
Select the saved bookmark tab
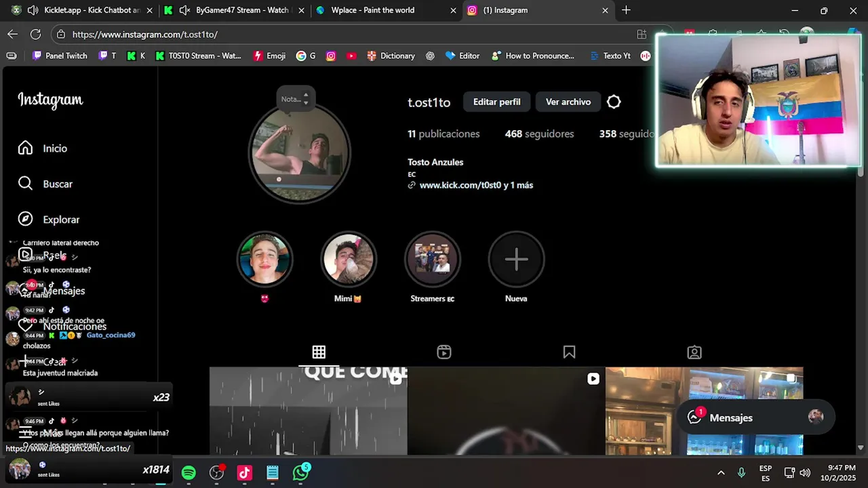pyautogui.click(x=569, y=352)
